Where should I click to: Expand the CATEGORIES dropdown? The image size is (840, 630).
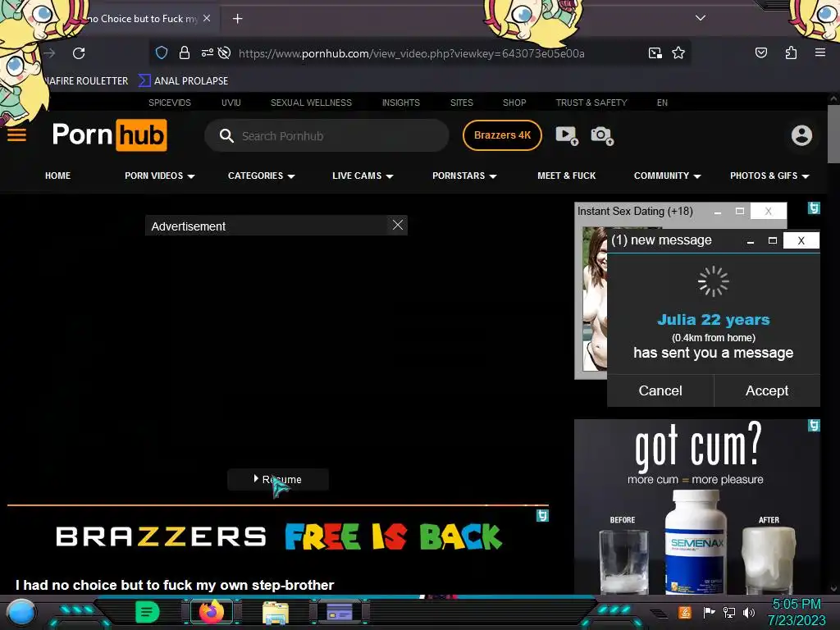point(262,176)
